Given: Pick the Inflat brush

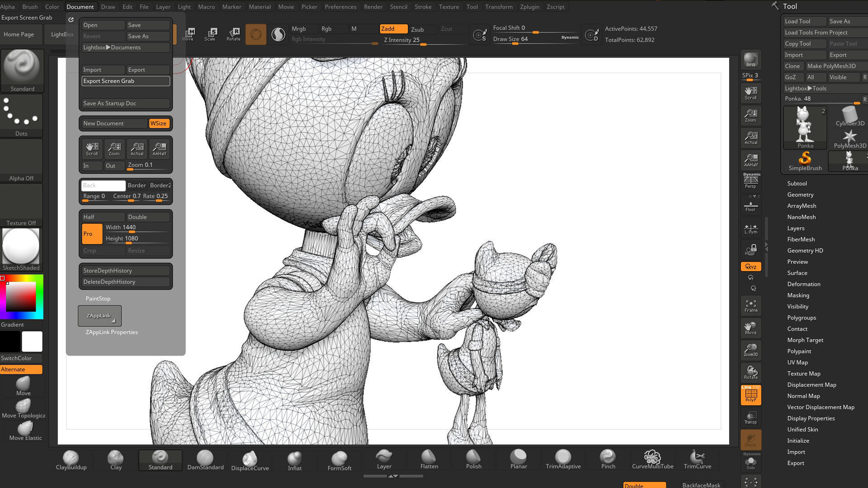Looking at the screenshot, I should (295, 460).
